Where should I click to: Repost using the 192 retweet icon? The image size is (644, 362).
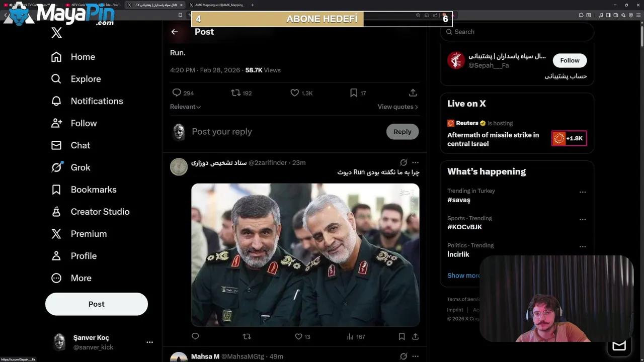(x=235, y=93)
